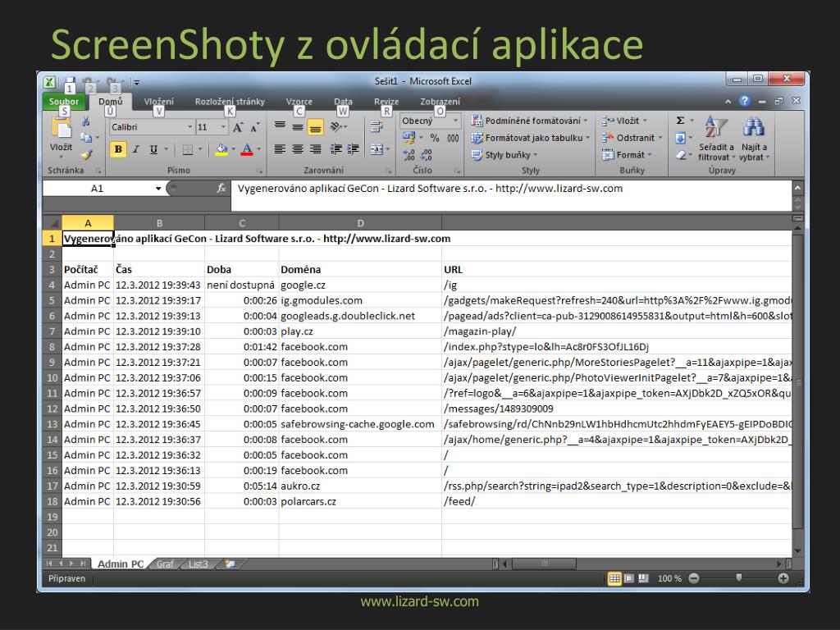
Task: Open the Odstranit cells dropdown
Action: [x=632, y=138]
